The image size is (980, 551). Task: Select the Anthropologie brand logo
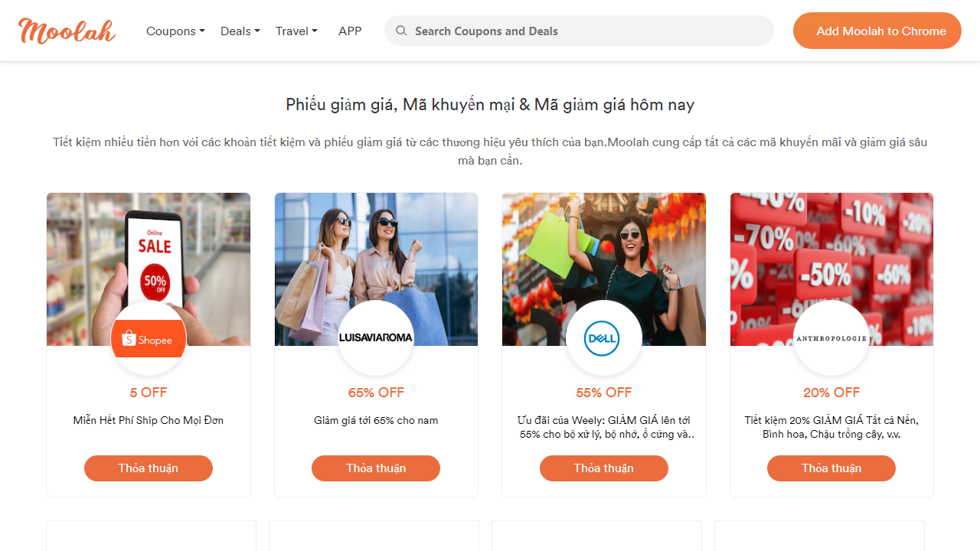click(x=831, y=337)
